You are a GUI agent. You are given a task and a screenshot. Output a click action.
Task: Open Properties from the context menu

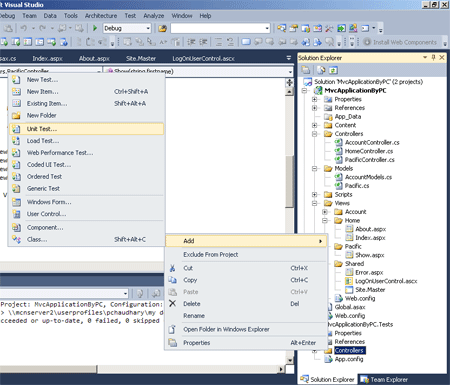coord(246,343)
